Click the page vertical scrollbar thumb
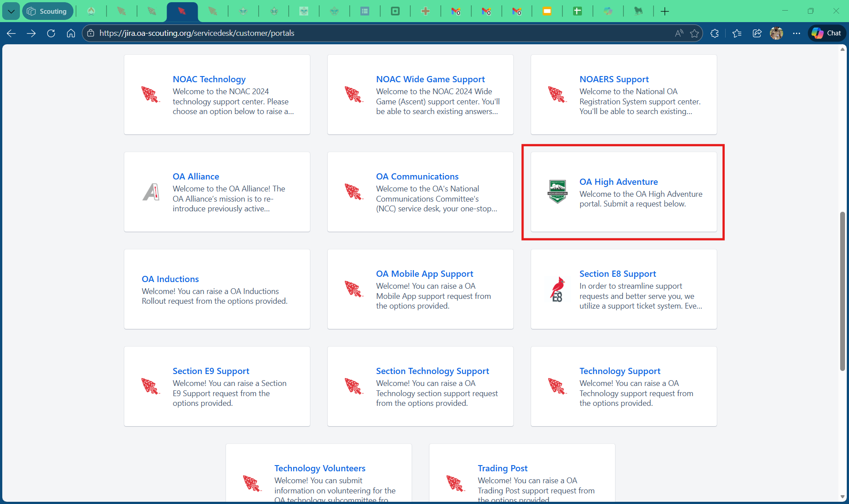The height and width of the screenshot is (504, 849). pos(842,292)
